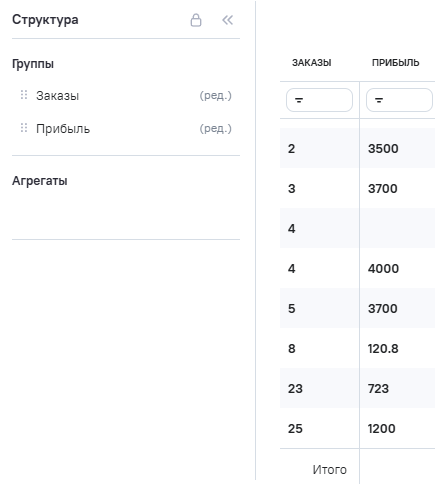The width and height of the screenshot is (435, 484).
Task: Select the Прибыль group item
Action: (126, 128)
